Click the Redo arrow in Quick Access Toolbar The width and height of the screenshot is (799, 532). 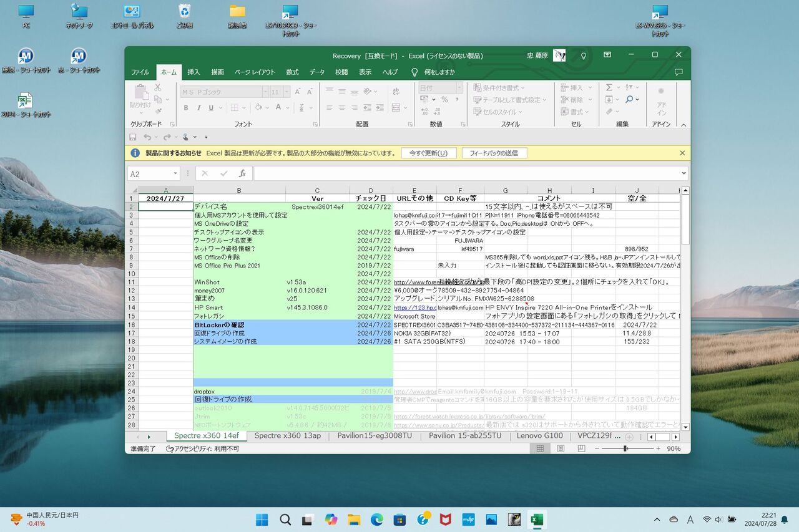click(x=167, y=137)
